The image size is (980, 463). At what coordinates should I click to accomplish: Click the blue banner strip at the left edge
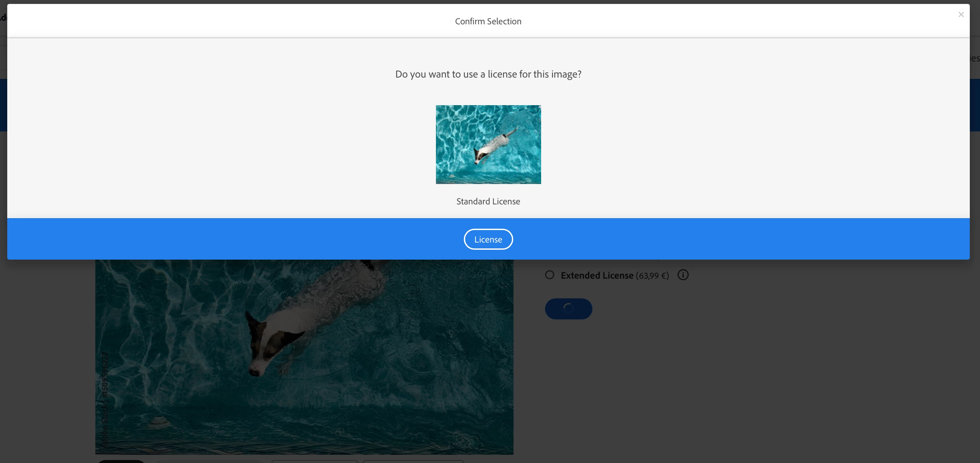[3, 105]
